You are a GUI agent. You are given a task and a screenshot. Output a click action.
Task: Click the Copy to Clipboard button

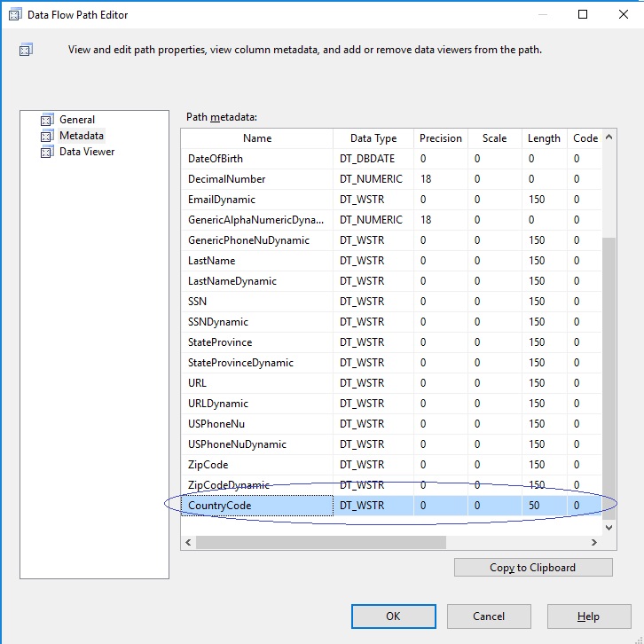(x=533, y=567)
